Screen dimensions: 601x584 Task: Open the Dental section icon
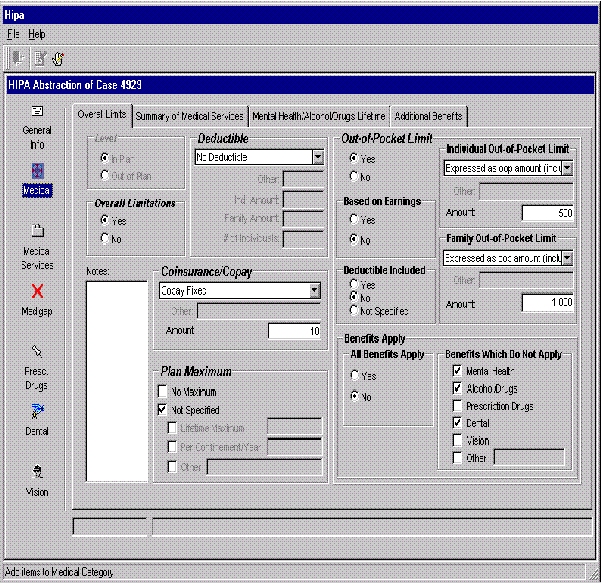click(x=37, y=411)
